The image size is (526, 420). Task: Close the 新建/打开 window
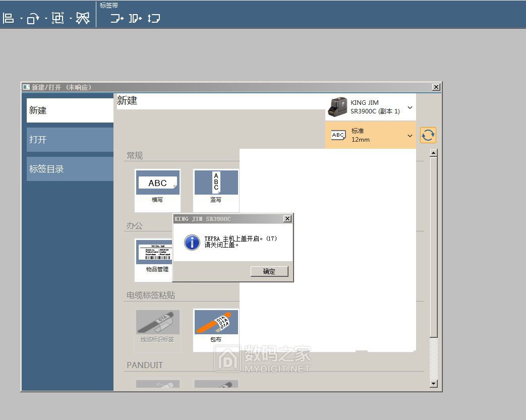click(x=436, y=87)
